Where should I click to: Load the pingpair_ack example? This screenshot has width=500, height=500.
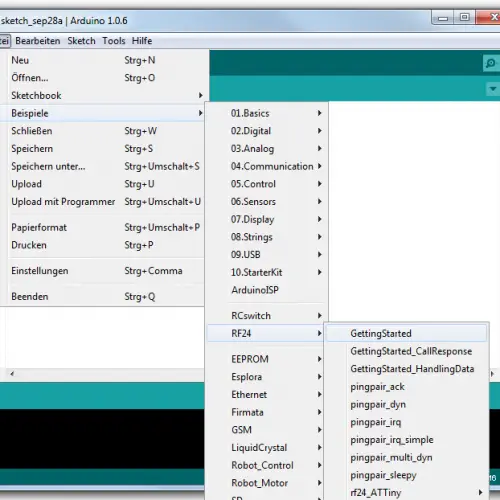click(x=406, y=387)
